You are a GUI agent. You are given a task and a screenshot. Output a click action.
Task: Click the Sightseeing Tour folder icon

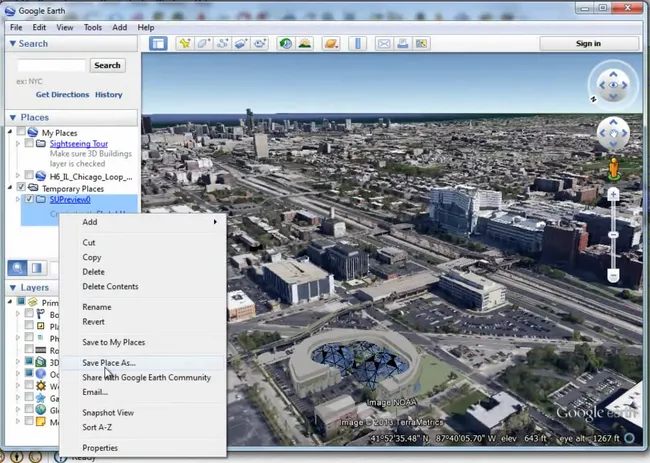pos(41,143)
